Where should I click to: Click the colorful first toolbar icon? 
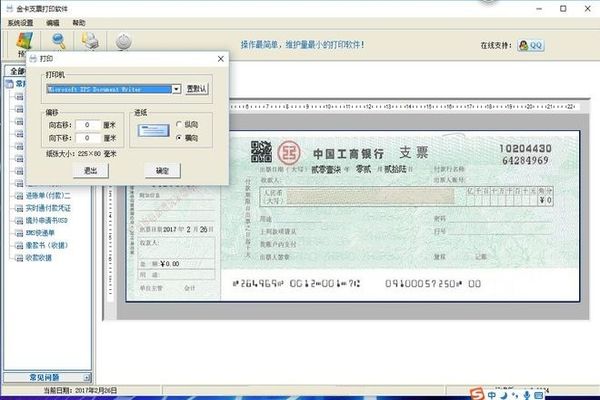pos(20,42)
